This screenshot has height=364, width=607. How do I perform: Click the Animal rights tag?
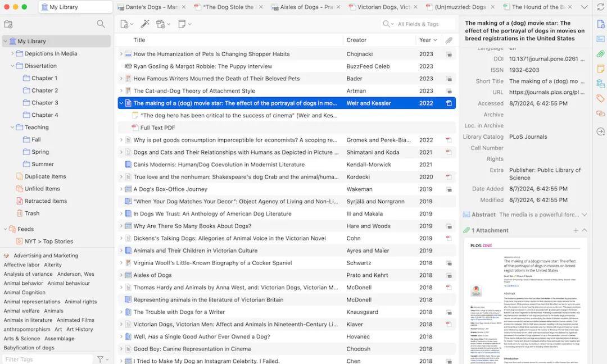(x=81, y=302)
